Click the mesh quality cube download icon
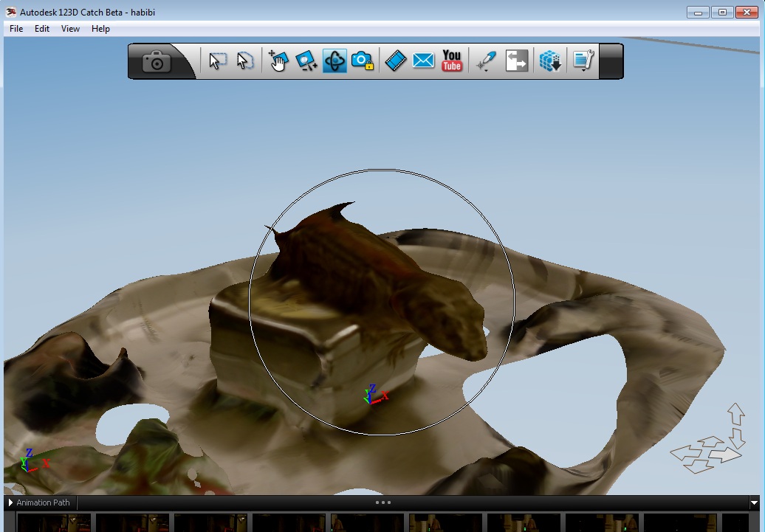 pos(550,61)
